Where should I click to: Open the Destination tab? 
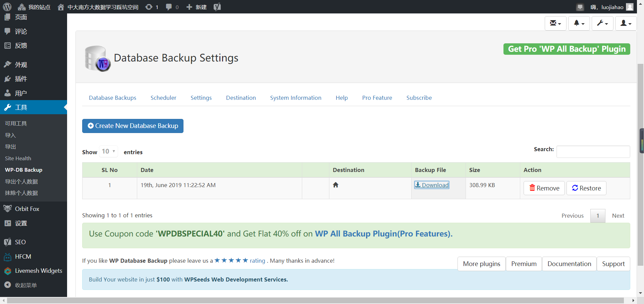(x=241, y=98)
